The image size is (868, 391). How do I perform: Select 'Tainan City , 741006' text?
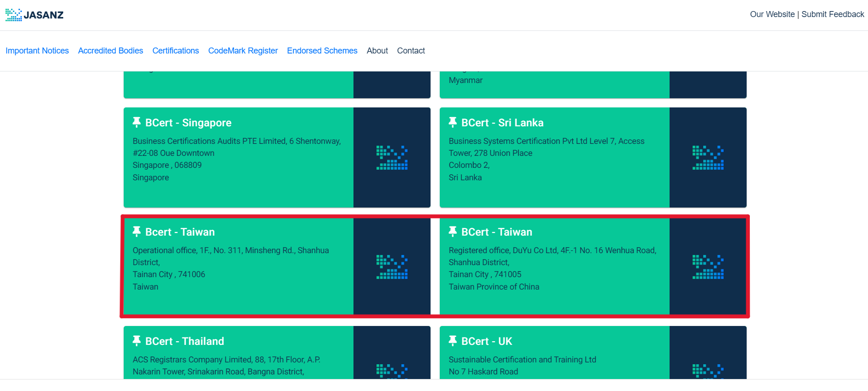(x=169, y=274)
